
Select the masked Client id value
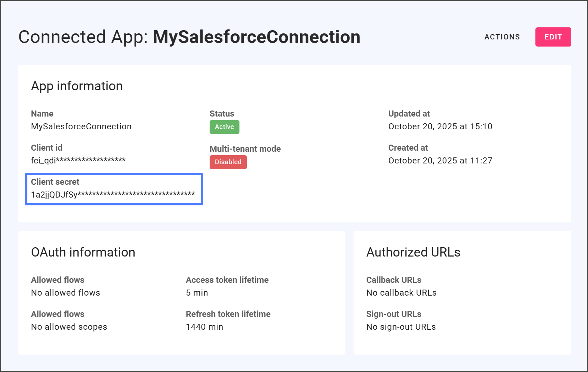tap(78, 161)
